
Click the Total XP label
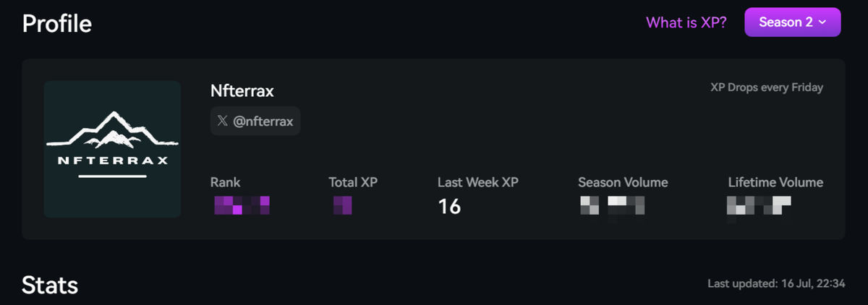pos(353,182)
